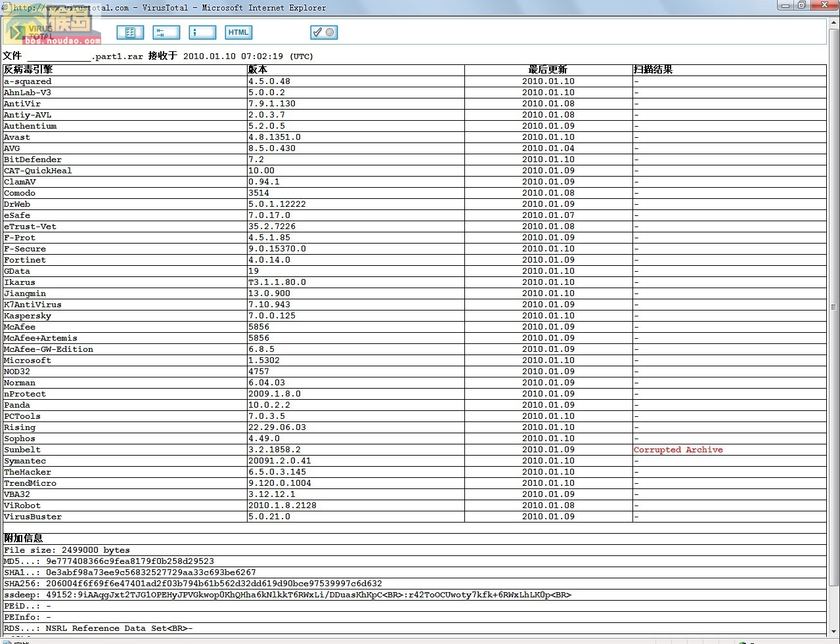
Task: Select the ClamAV engine name
Action: pyautogui.click(x=20, y=182)
